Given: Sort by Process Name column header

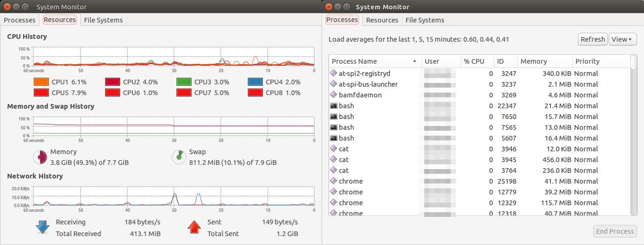Looking at the screenshot, I should tap(375, 61).
